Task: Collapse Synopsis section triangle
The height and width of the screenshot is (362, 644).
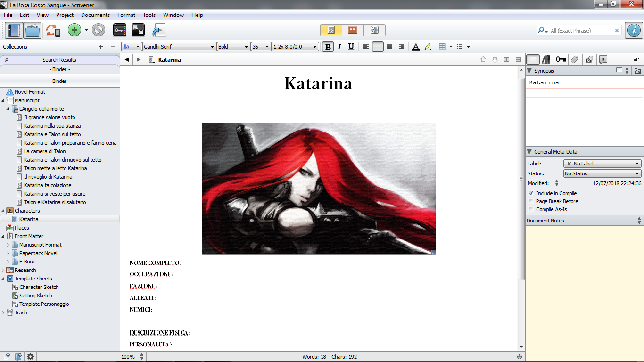Action: tap(529, 71)
